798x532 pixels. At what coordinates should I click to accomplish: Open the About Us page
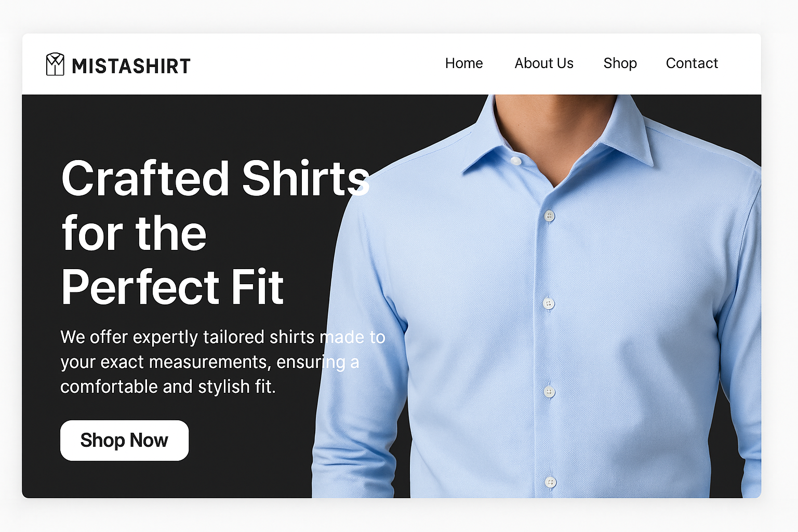pyautogui.click(x=544, y=63)
